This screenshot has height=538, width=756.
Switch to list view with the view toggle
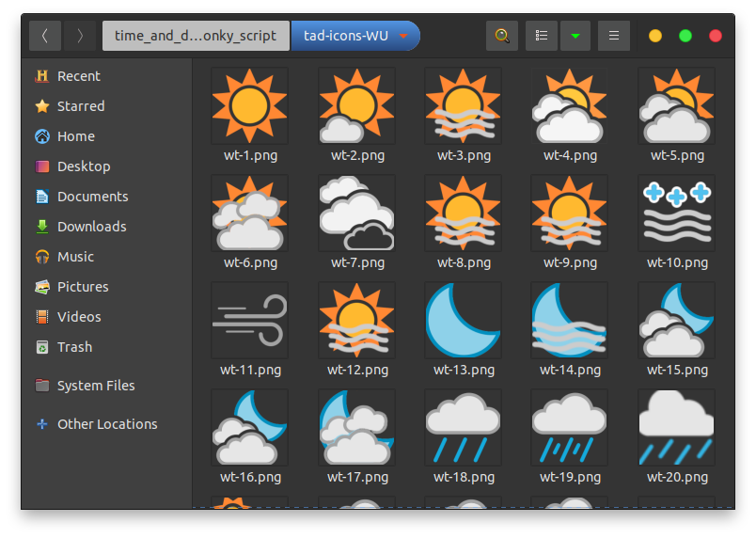(x=542, y=36)
